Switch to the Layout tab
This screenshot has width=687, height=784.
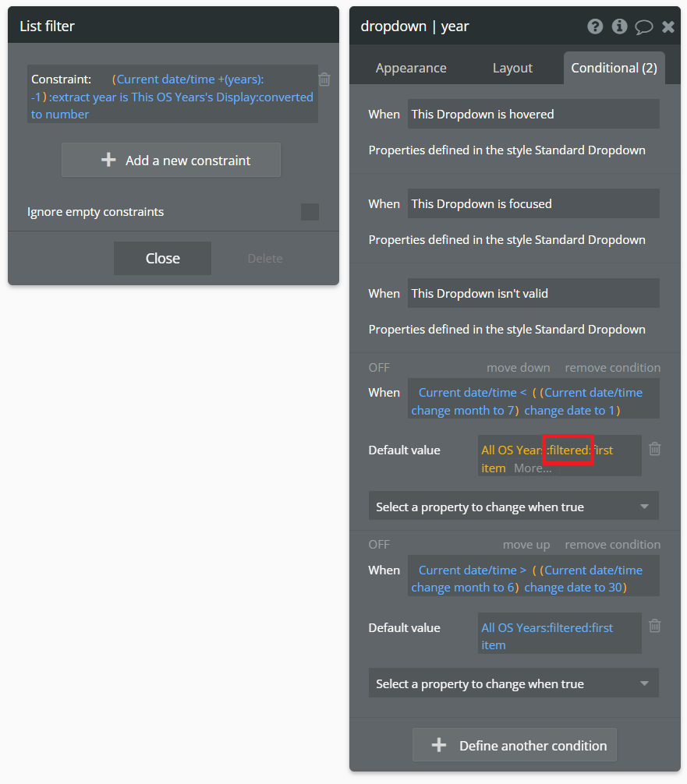point(512,68)
